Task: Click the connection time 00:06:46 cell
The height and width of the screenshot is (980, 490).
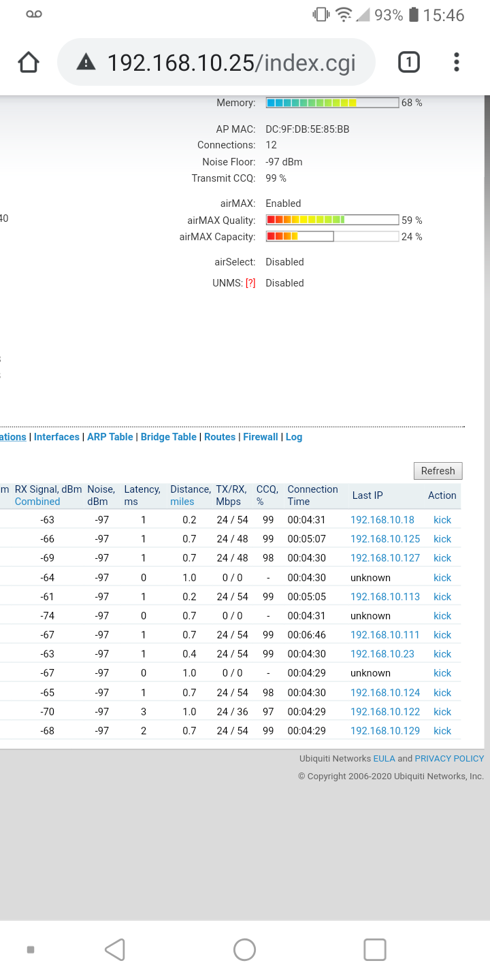Action: [x=307, y=635]
